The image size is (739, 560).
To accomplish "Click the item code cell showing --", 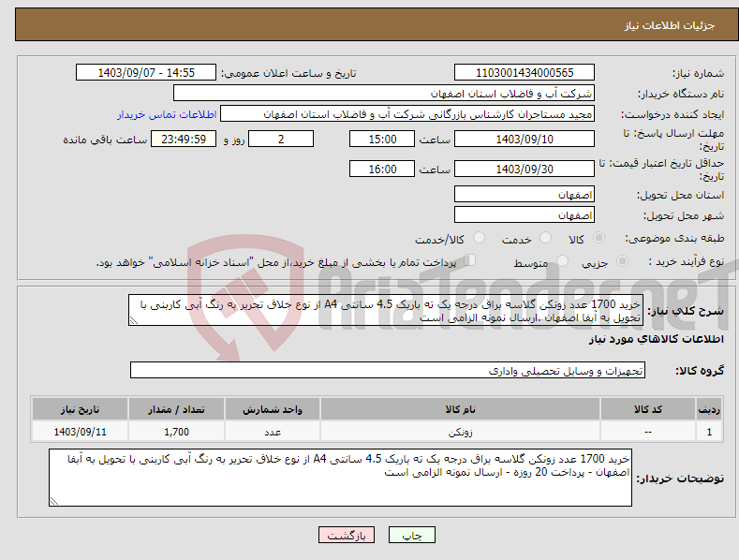I will point(648,432).
